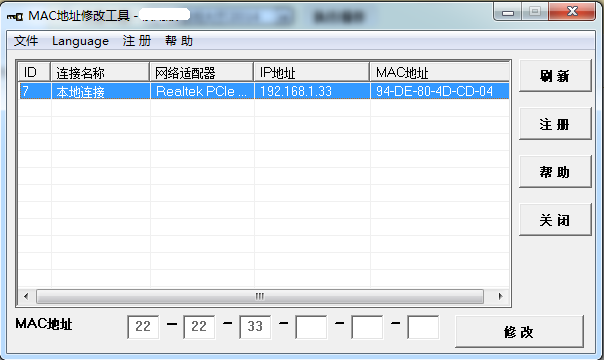The image size is (604, 360).
Task: Click the 刷新 refresh button
Action: pyautogui.click(x=555, y=75)
